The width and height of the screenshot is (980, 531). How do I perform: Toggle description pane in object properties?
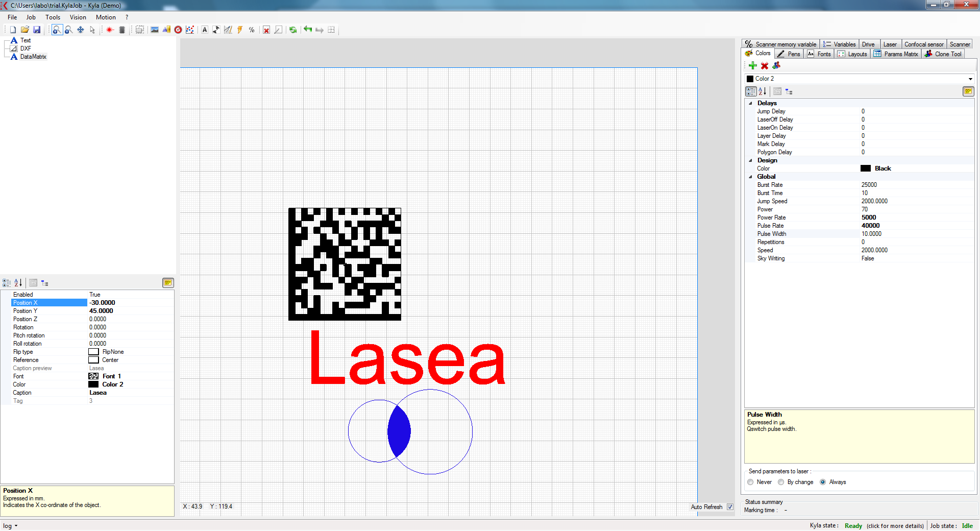168,283
